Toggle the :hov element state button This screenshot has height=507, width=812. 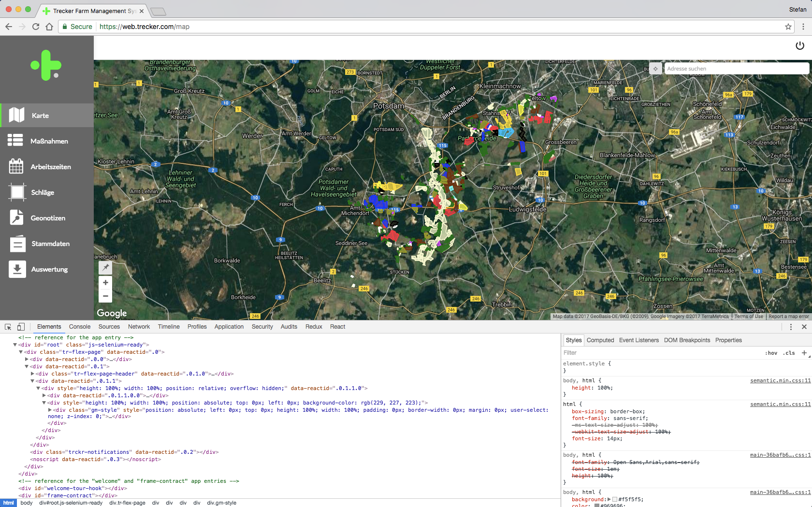tap(771, 353)
